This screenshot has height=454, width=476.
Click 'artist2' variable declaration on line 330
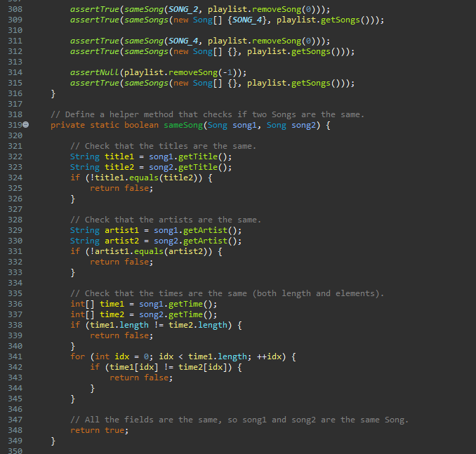point(121,241)
